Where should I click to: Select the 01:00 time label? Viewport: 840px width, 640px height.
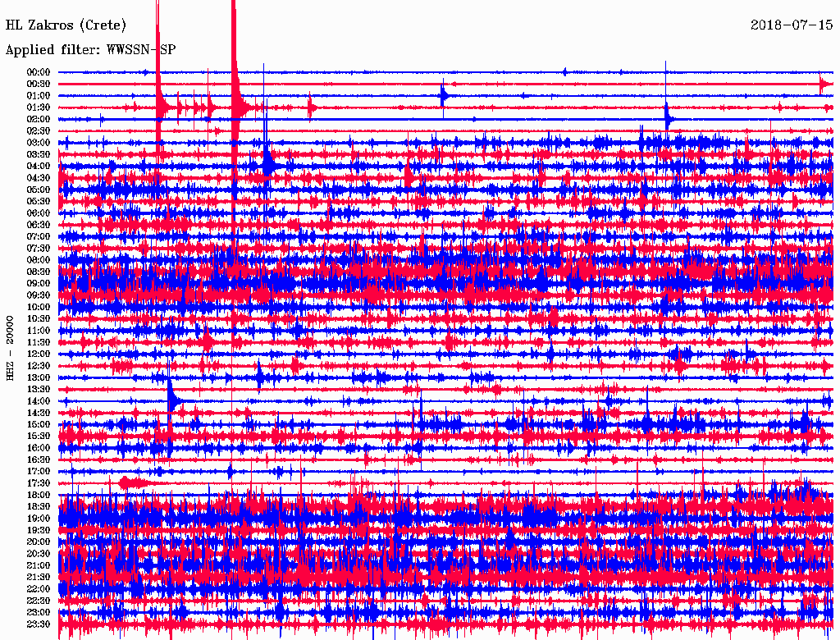[x=39, y=96]
